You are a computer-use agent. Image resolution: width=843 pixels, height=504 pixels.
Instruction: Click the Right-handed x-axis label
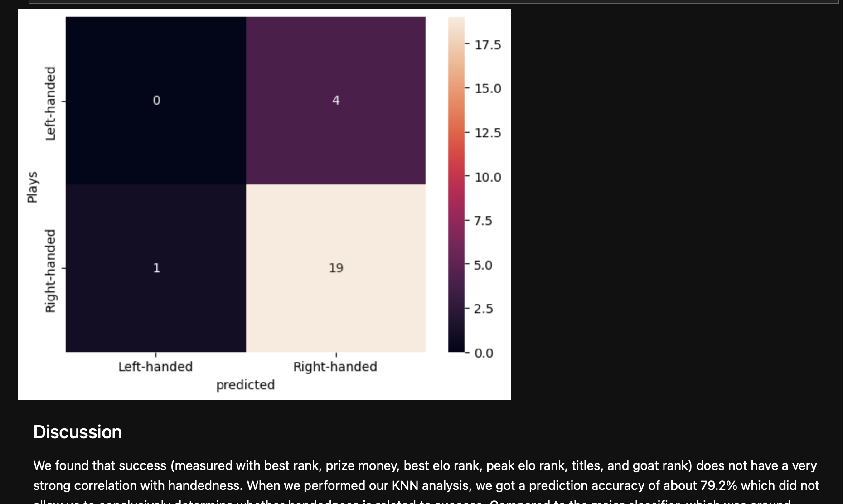coord(335,367)
